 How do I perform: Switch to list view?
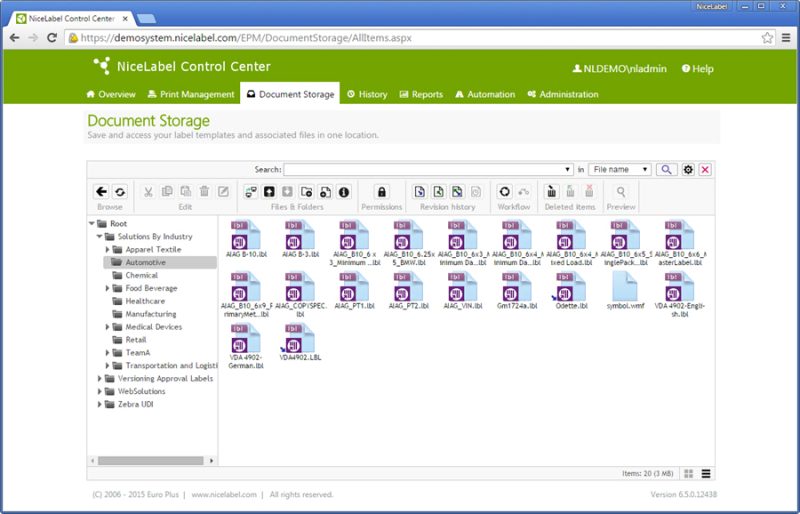(706, 474)
